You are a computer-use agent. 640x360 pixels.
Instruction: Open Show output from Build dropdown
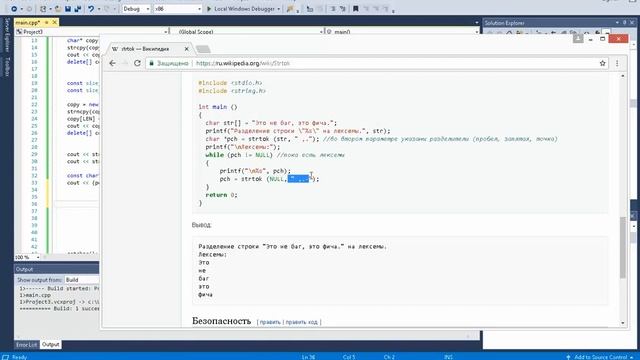[82, 280]
